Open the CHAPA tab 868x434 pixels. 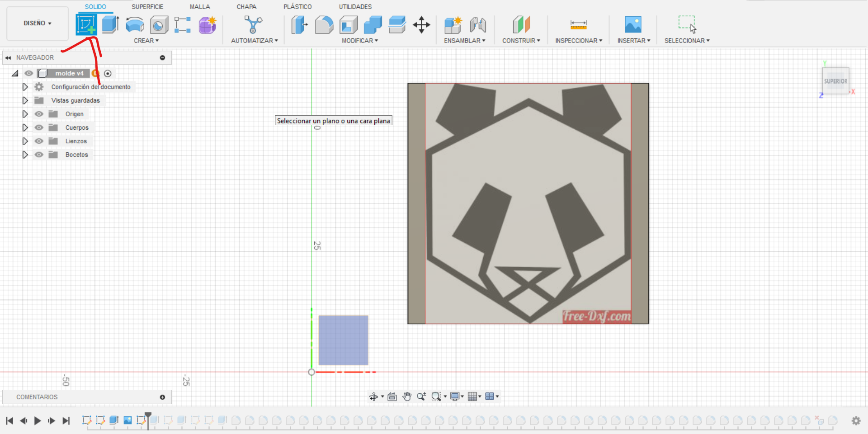246,7
